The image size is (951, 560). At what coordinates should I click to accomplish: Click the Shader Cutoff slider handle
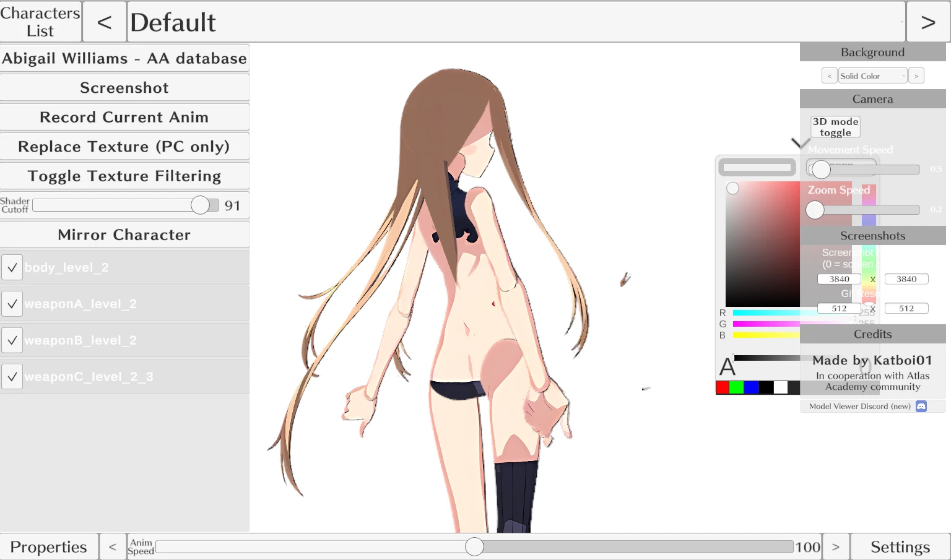(x=200, y=205)
